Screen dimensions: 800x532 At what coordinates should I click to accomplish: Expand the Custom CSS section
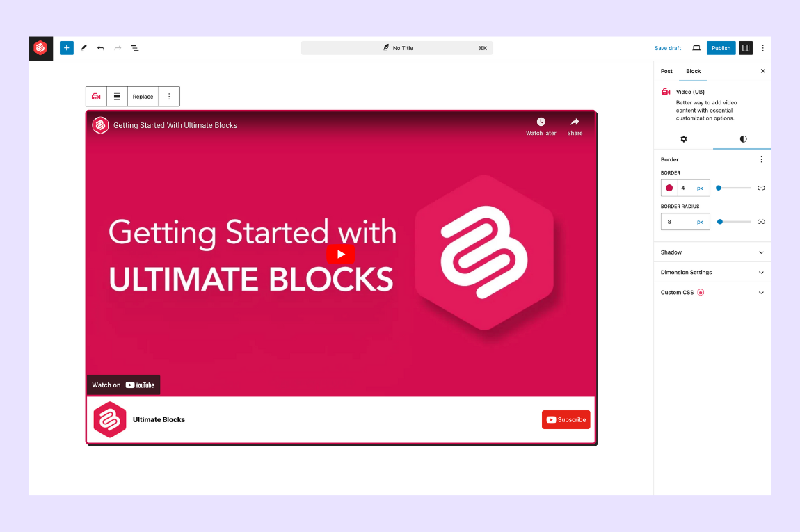click(x=712, y=292)
